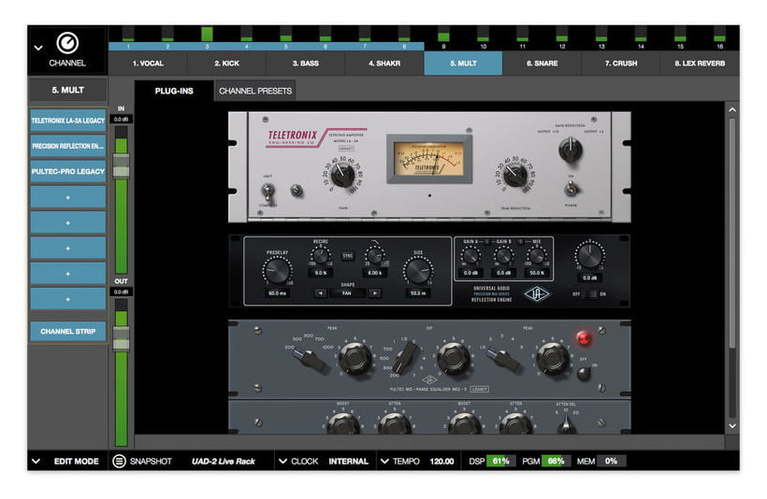Viewport: 767px width, 499px height.
Task: Click the IN 0.0 dB value field
Action: 121,119
